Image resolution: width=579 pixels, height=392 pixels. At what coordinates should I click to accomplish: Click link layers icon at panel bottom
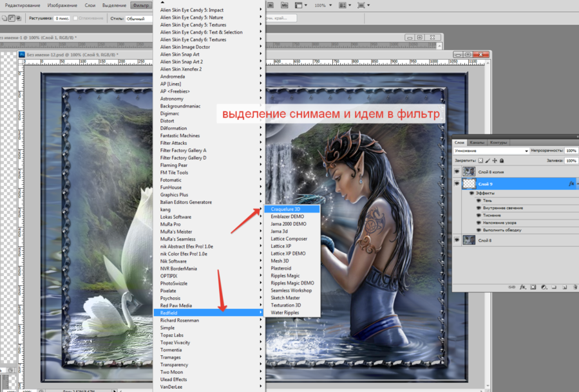coord(511,287)
